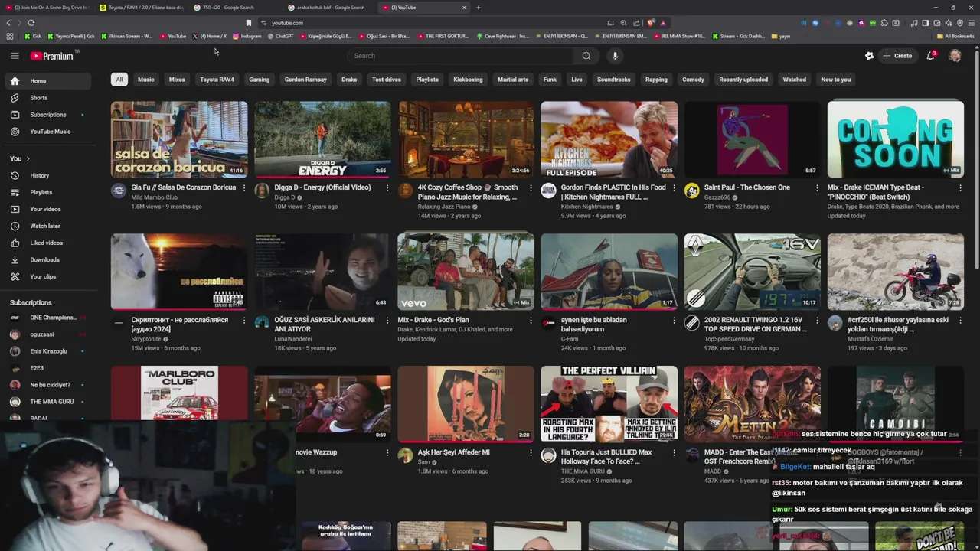Open the Mild Mambo Club channel avatar

tap(118, 191)
